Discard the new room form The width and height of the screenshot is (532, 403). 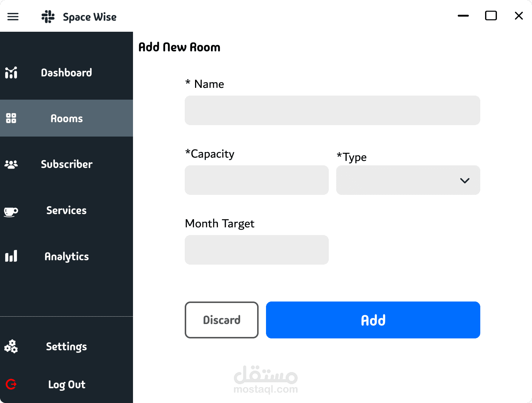(x=222, y=320)
